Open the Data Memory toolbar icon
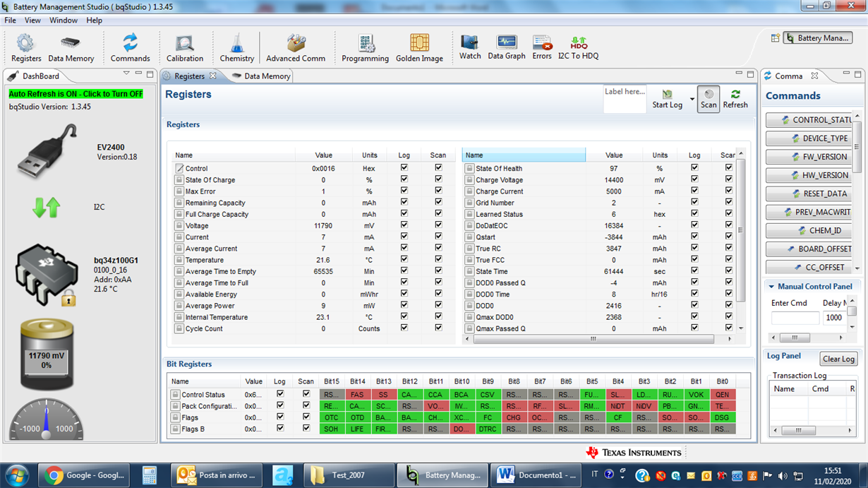Viewport: 868px width, 488px height. click(71, 48)
